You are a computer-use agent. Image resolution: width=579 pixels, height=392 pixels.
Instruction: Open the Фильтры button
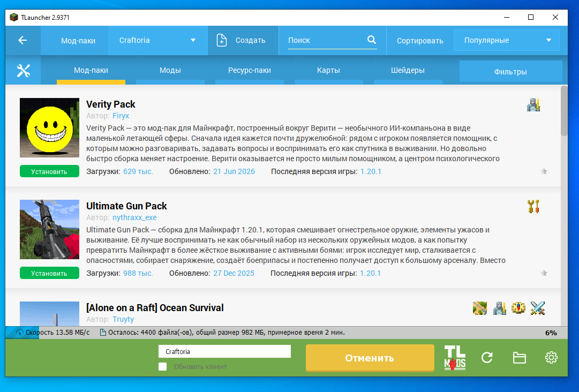click(510, 72)
